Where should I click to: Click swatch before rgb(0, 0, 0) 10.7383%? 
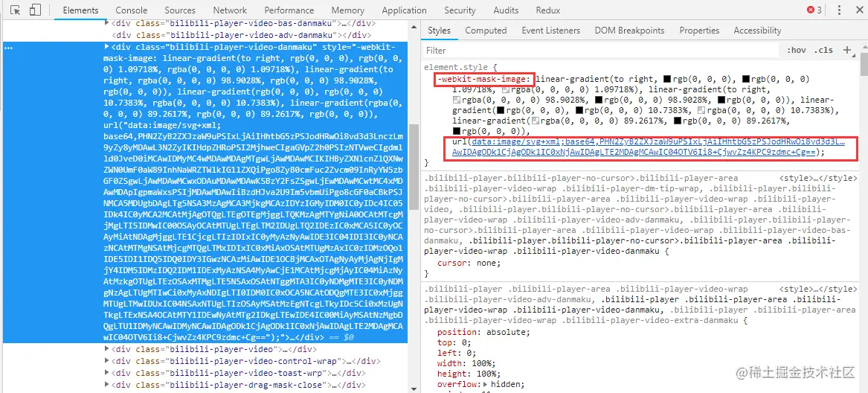pyautogui.click(x=579, y=110)
